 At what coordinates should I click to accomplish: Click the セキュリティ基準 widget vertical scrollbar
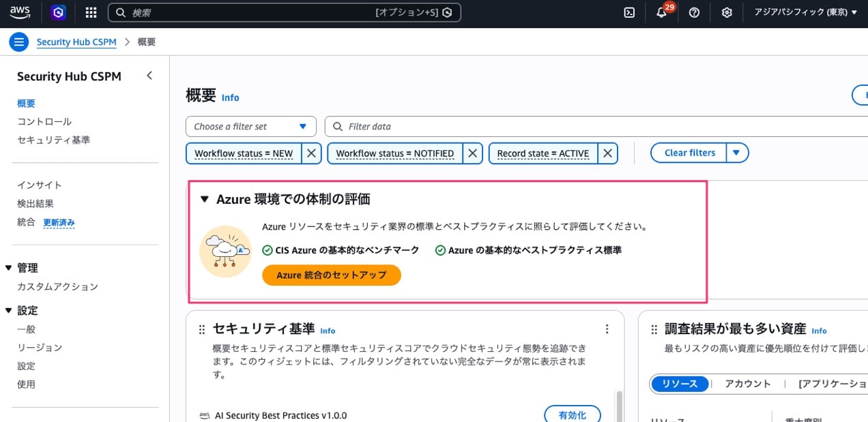[619, 406]
